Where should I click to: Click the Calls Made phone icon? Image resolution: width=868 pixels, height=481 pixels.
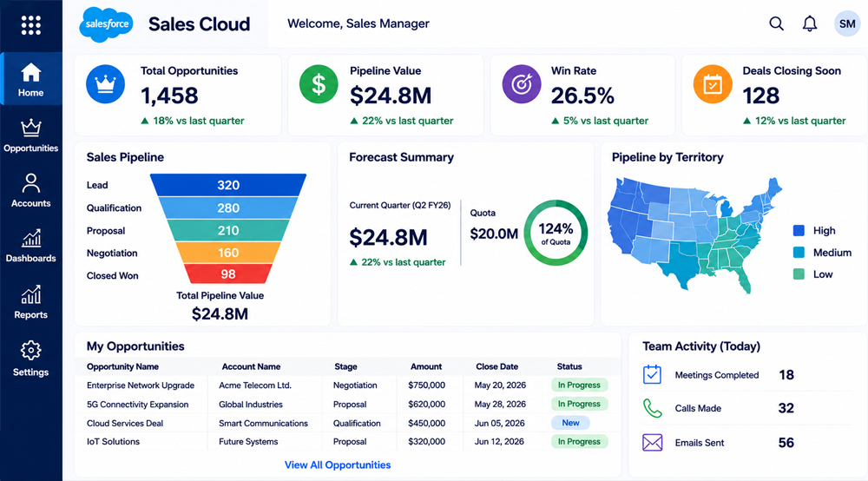pos(652,408)
